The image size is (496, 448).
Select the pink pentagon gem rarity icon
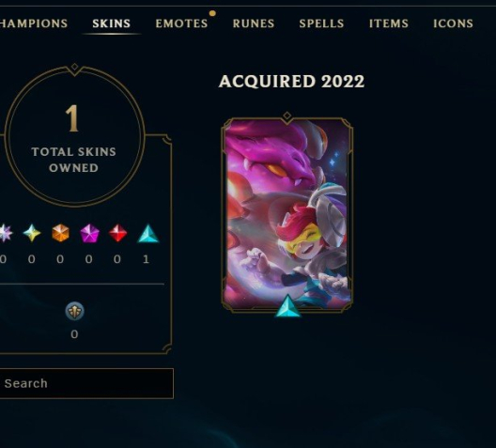[89, 233]
